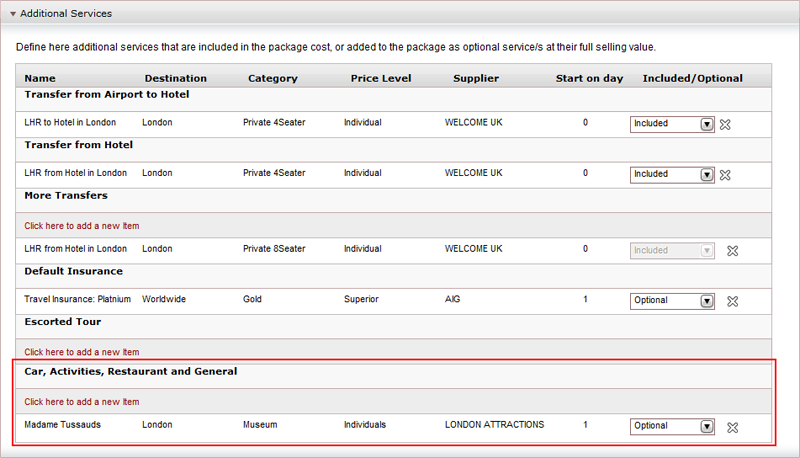Screen dimensions: 800x458
Task: Add new item under Escorted Tour
Action: pos(82,352)
